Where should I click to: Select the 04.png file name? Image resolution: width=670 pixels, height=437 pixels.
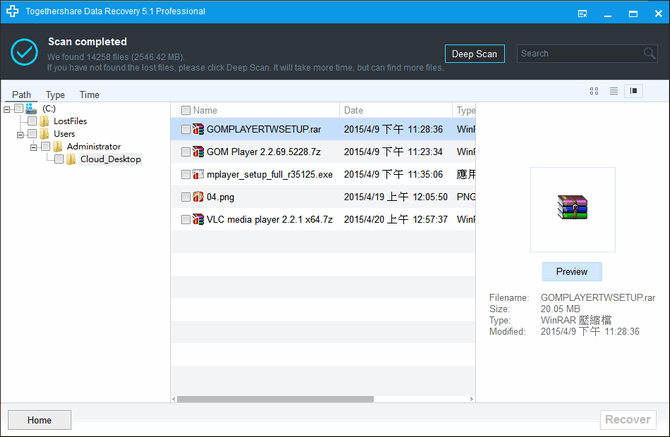tap(220, 197)
